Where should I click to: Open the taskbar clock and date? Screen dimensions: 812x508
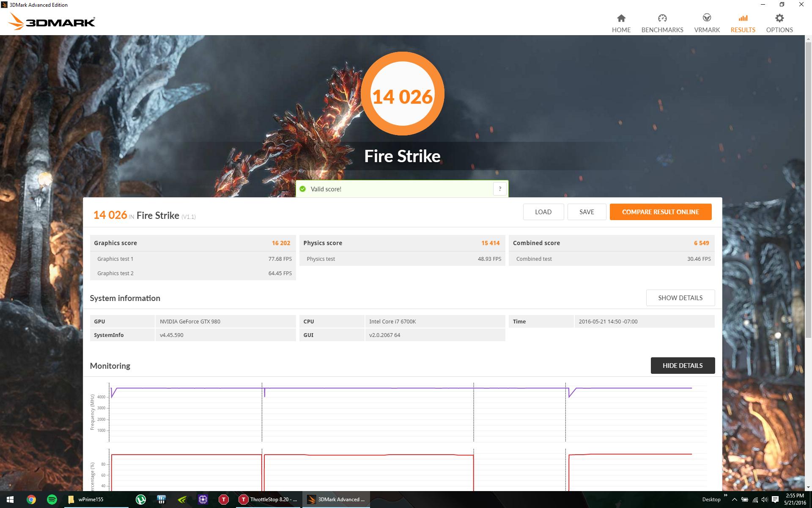795,500
